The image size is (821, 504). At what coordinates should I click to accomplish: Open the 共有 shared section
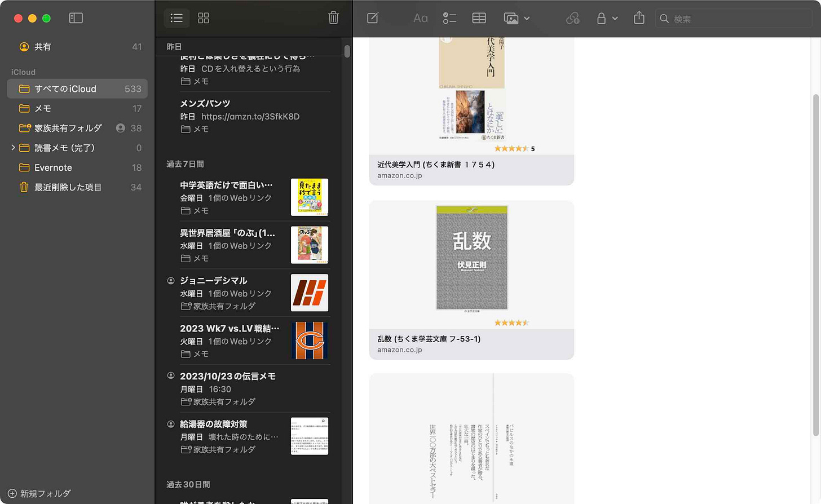(x=77, y=47)
